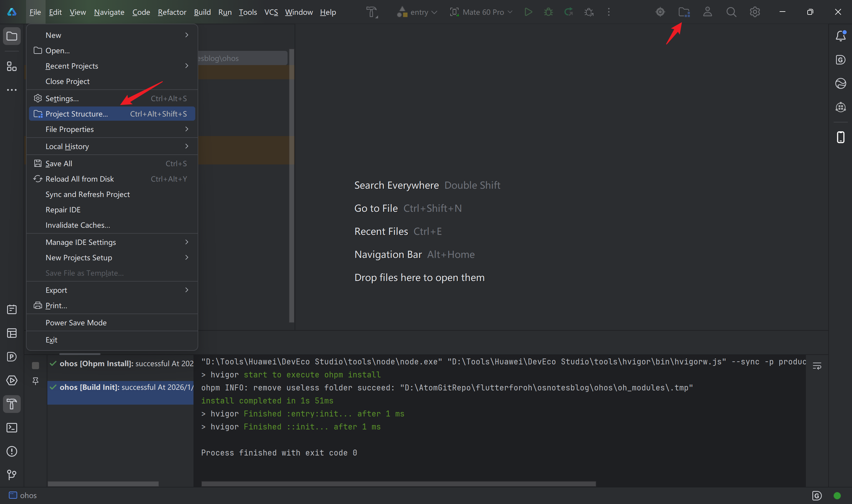Click Repair IDE entry
Screen dimensions: 852x504
pyautogui.click(x=112, y=209)
